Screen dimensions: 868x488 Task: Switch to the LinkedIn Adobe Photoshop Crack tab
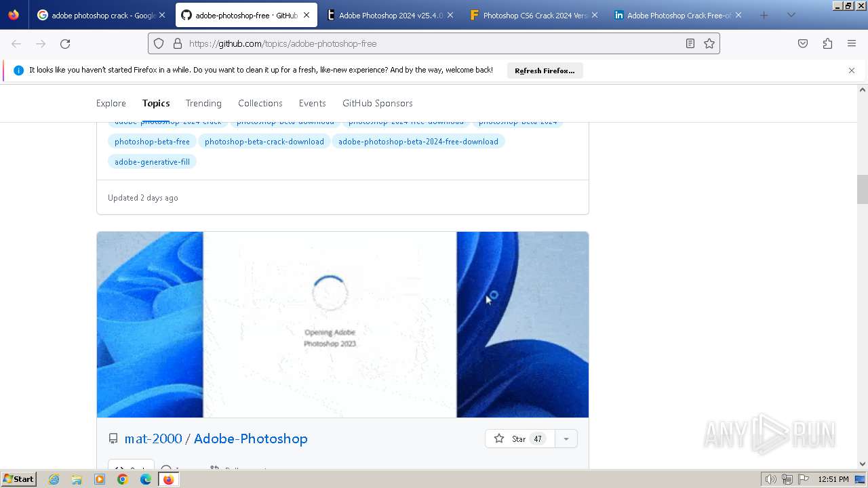pos(677,15)
